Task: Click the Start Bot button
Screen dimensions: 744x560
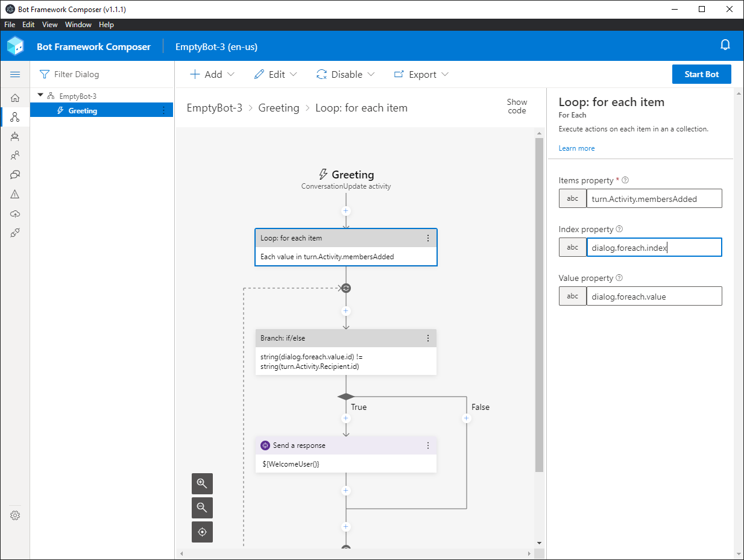Action: tap(702, 74)
